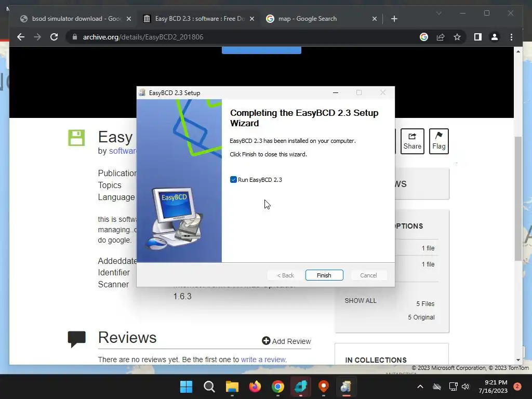Click Cancel in EasyBCD setup dialog
532x399 pixels.
pyautogui.click(x=368, y=275)
